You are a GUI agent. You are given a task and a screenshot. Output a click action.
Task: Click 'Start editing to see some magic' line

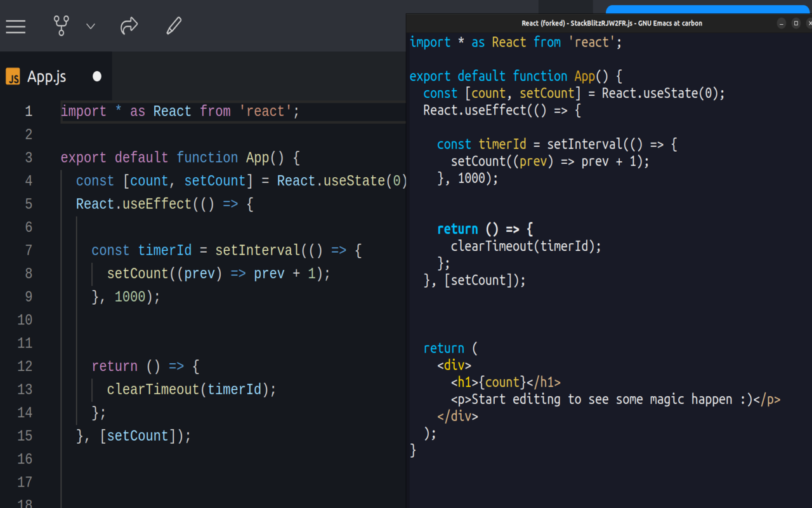615,399
